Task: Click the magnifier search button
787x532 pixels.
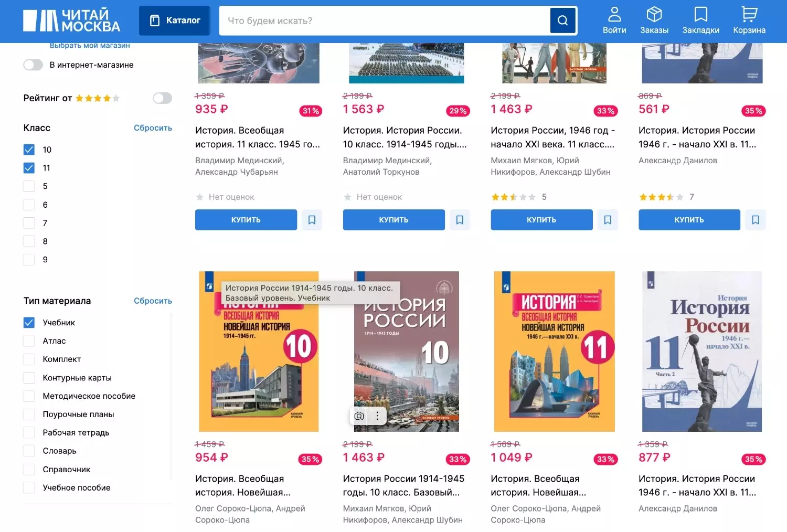Action: (x=563, y=20)
